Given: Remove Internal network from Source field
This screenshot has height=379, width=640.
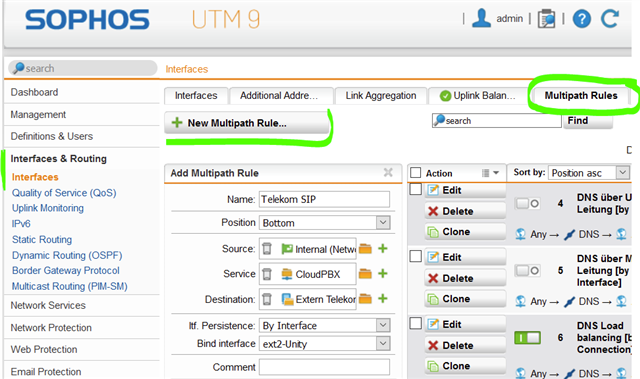Looking at the screenshot, I should 267,248.
